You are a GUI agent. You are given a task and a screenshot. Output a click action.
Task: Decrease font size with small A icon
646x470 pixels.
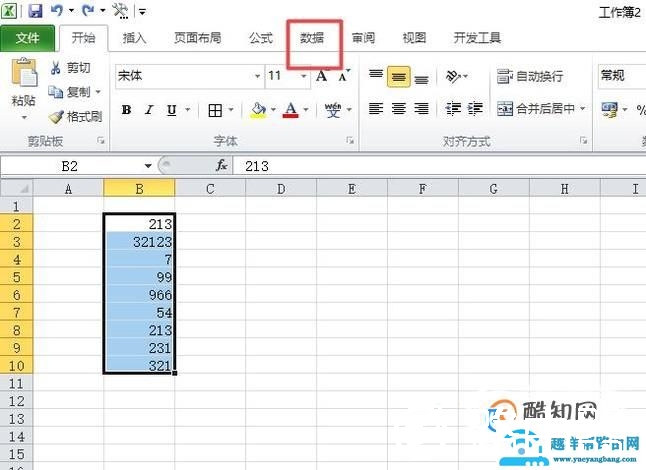pos(343,76)
